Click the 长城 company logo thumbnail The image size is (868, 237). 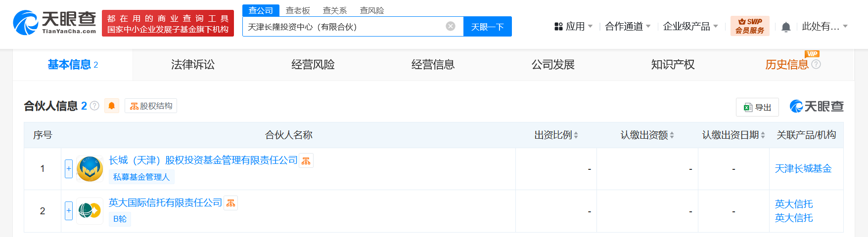point(90,169)
